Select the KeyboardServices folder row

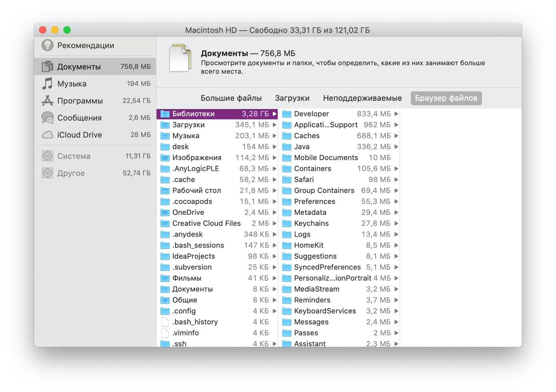(339, 311)
